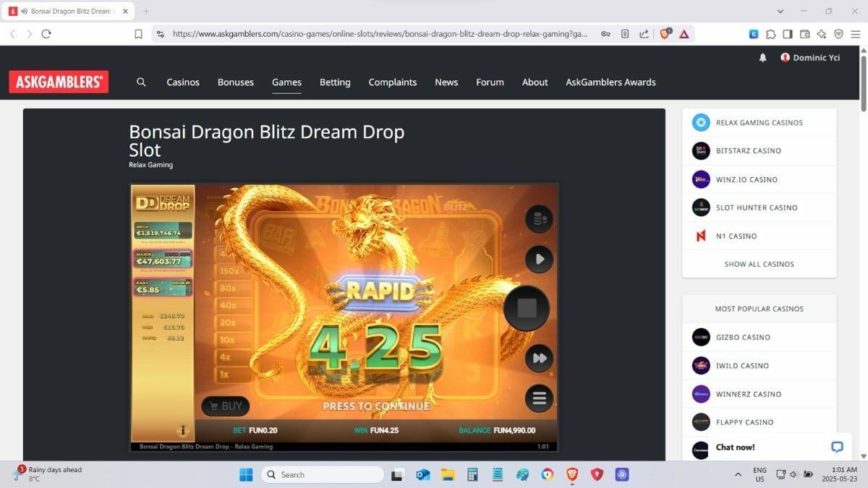The height and width of the screenshot is (488, 868).
Task: Open the saved passwords key icon
Action: point(605,34)
